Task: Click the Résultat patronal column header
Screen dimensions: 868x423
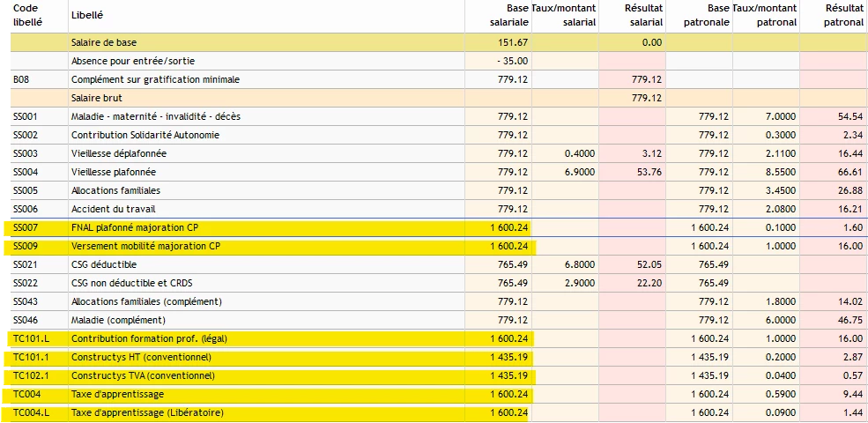Action: (x=843, y=15)
